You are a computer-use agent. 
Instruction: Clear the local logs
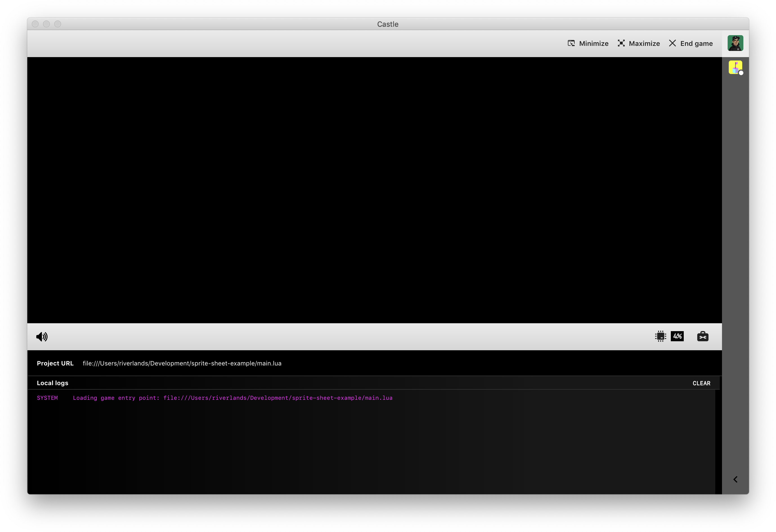click(x=701, y=383)
